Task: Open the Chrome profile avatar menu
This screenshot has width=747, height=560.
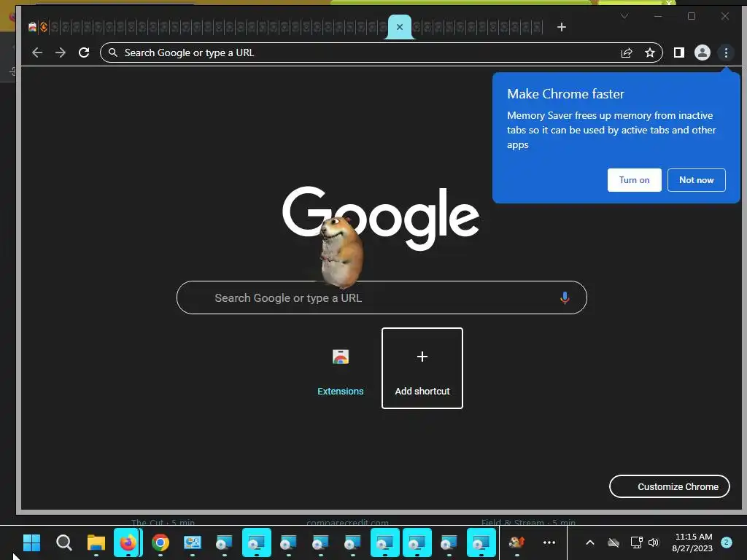Action: [x=703, y=52]
